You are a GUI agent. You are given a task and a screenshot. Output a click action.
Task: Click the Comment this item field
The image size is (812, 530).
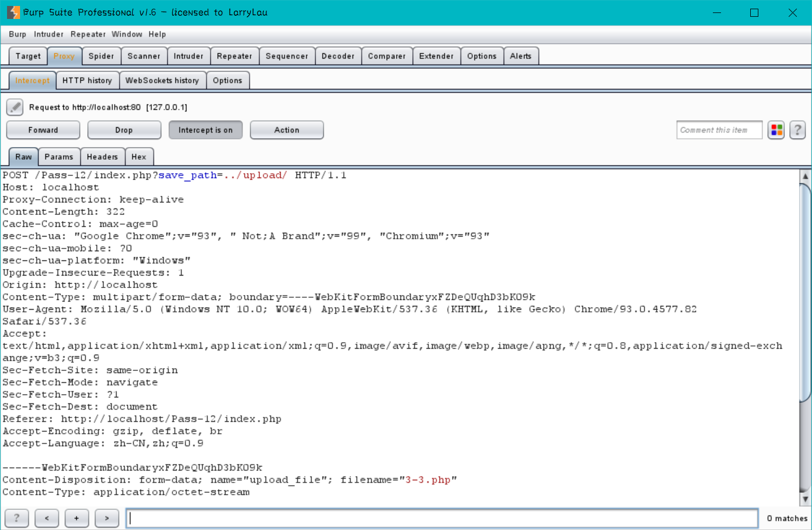pos(719,130)
